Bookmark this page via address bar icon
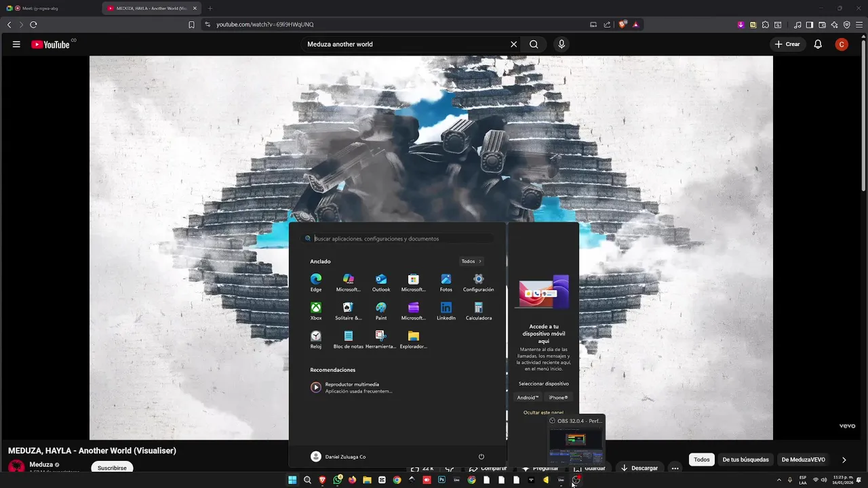 click(x=191, y=24)
